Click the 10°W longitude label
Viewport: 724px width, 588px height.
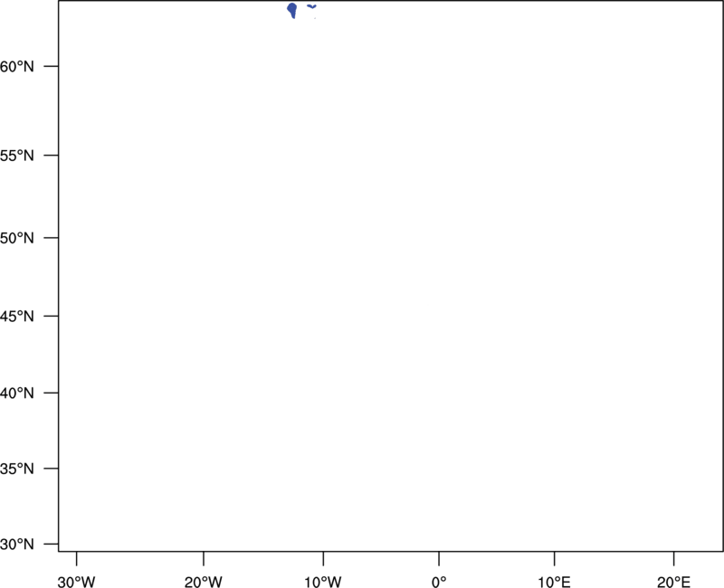pos(323,582)
